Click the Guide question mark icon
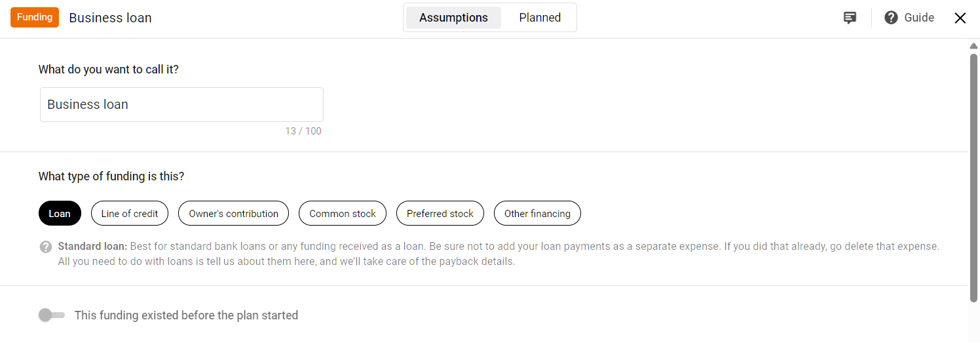 pyautogui.click(x=891, y=18)
